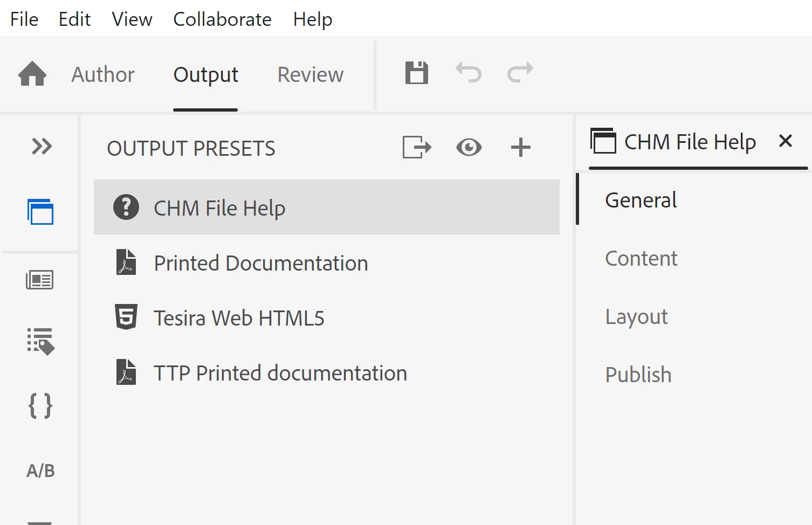Click the Redo arrow icon
The height and width of the screenshot is (525, 812).
click(x=520, y=72)
